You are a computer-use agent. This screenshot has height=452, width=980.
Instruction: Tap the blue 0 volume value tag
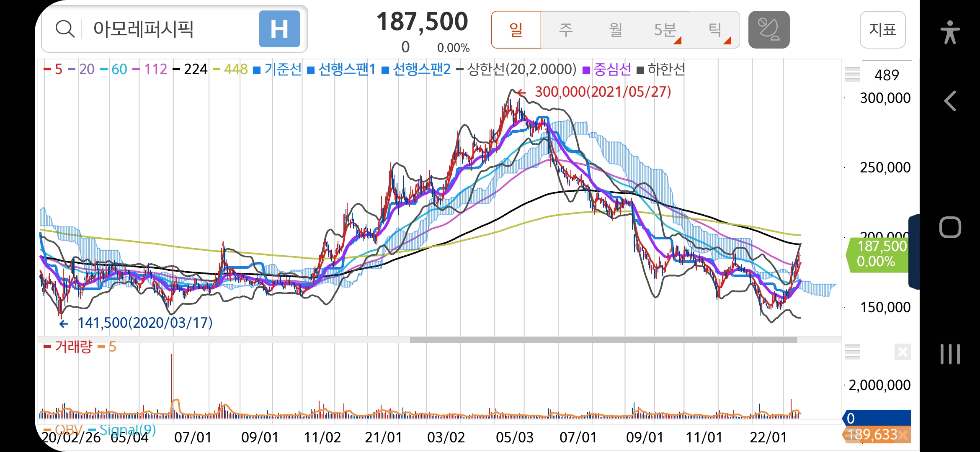click(877, 418)
